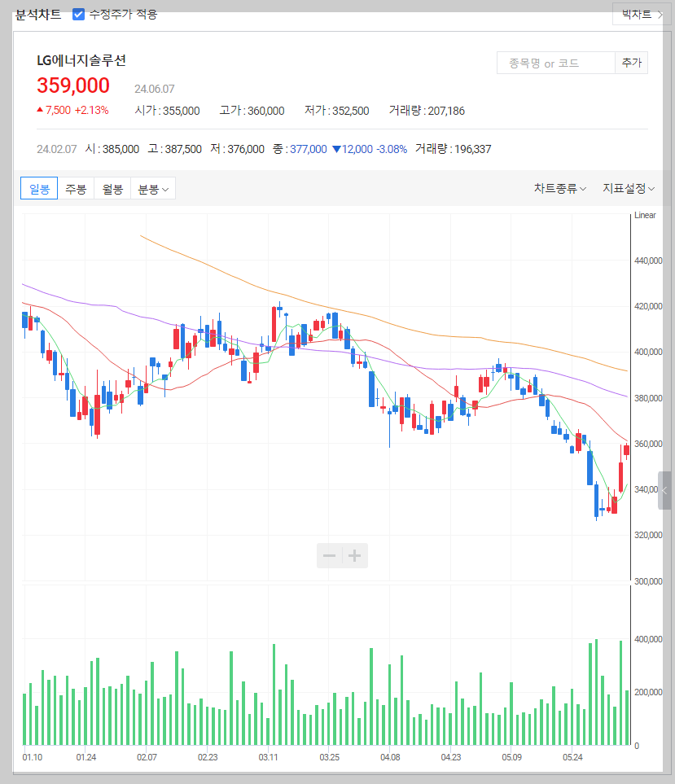Screen dimensions: 675x784
Task: Click the 시가 : 355,000 value
Action: pyautogui.click(x=168, y=111)
